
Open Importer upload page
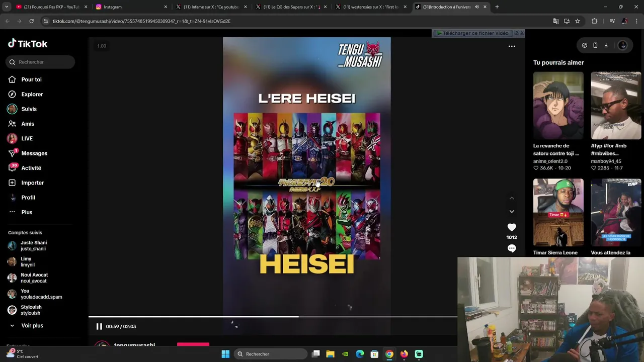(x=32, y=183)
